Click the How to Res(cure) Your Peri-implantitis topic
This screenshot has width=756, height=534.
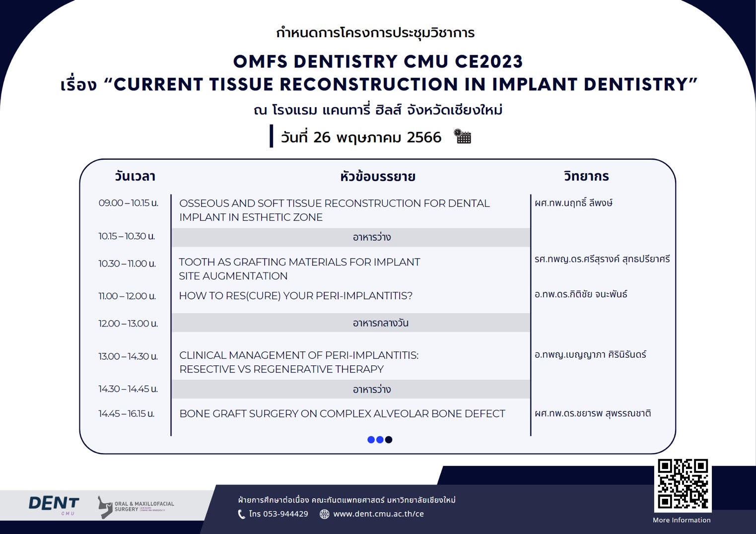tap(295, 296)
